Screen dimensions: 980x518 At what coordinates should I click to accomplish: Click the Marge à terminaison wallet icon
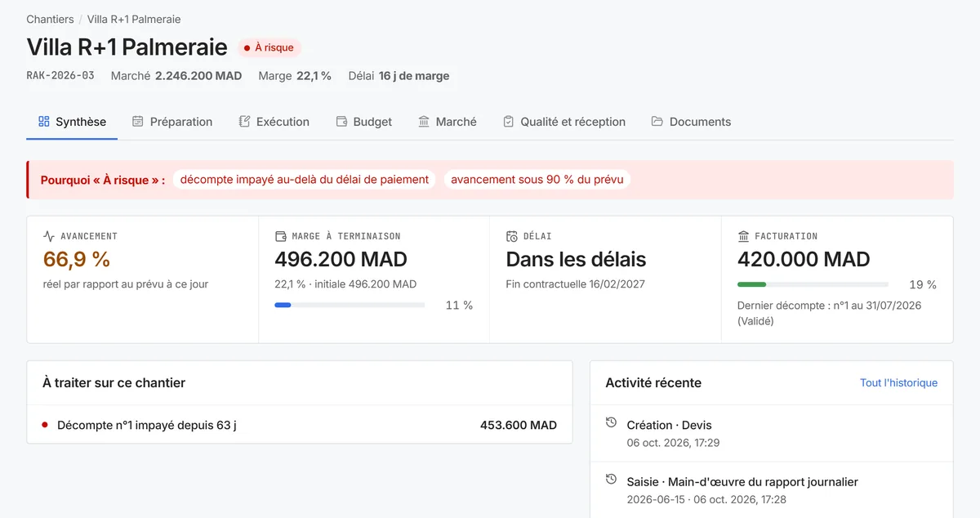[x=281, y=236]
